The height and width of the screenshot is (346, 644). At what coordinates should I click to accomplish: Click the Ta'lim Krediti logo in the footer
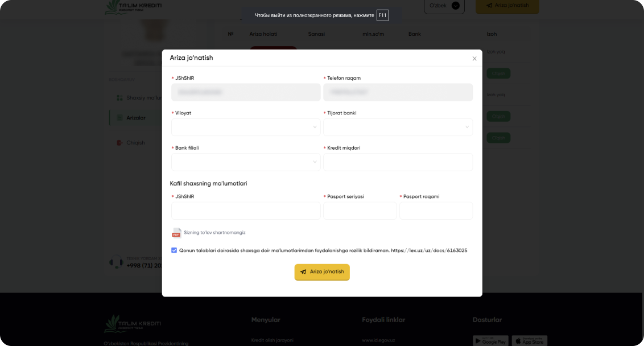tap(133, 323)
